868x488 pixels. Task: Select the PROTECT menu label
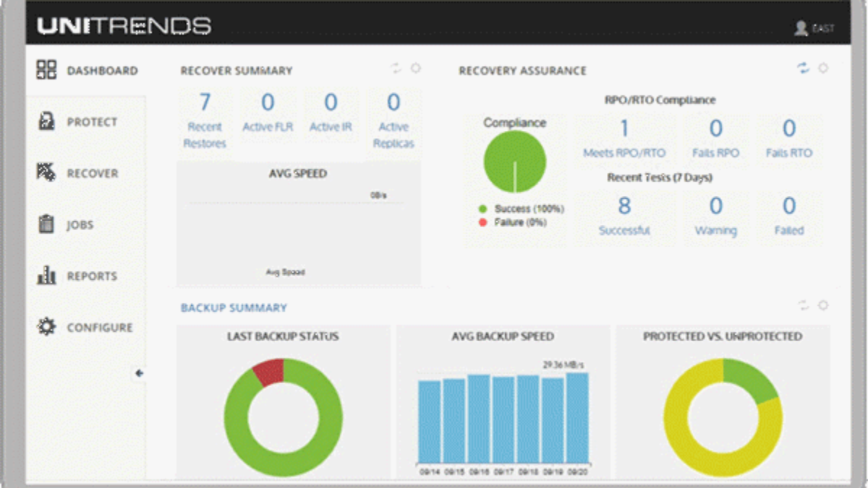pyautogui.click(x=92, y=122)
